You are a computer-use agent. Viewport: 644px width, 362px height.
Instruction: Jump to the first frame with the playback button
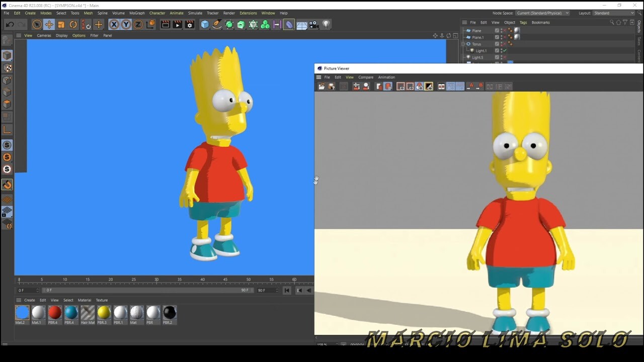click(x=287, y=290)
